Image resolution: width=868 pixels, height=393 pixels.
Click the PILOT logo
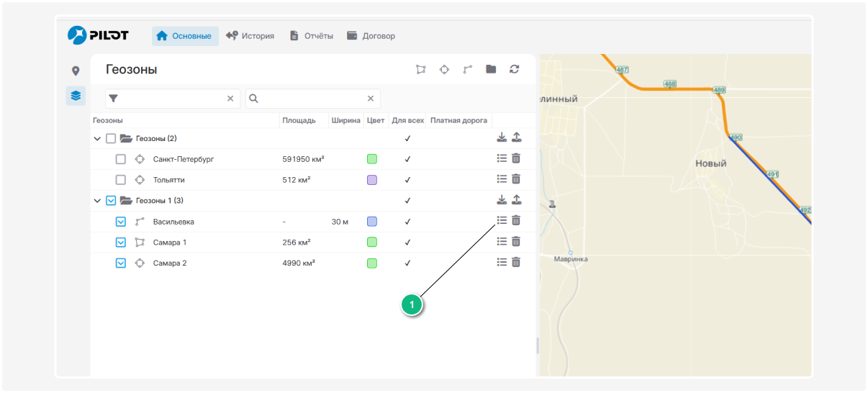(x=98, y=35)
